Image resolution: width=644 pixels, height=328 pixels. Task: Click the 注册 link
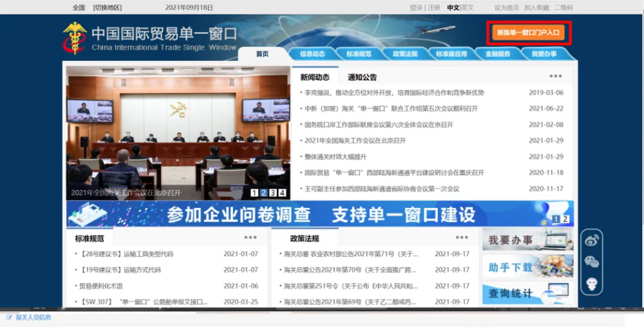pyautogui.click(x=434, y=8)
